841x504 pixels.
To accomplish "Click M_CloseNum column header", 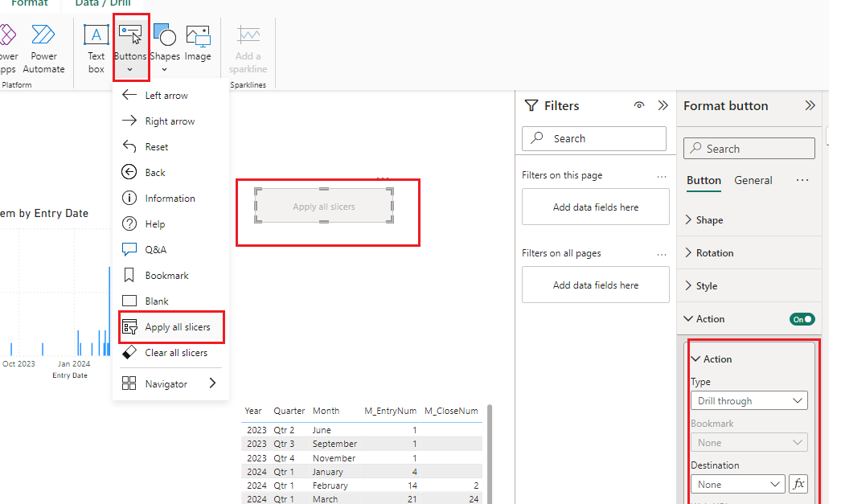I will click(451, 411).
